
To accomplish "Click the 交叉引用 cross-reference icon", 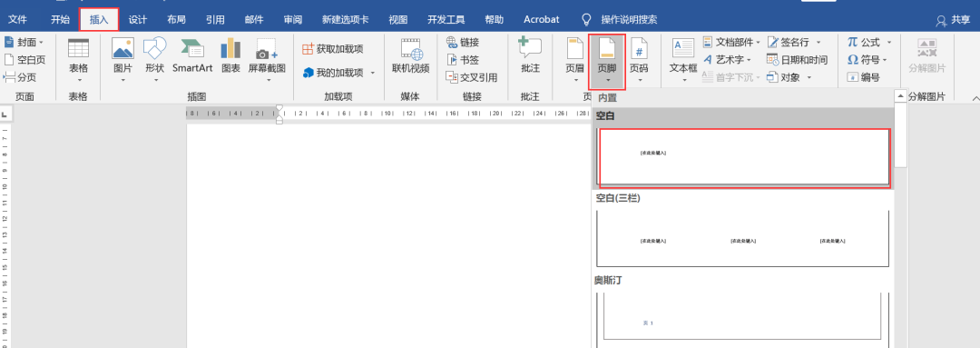I will (x=472, y=77).
